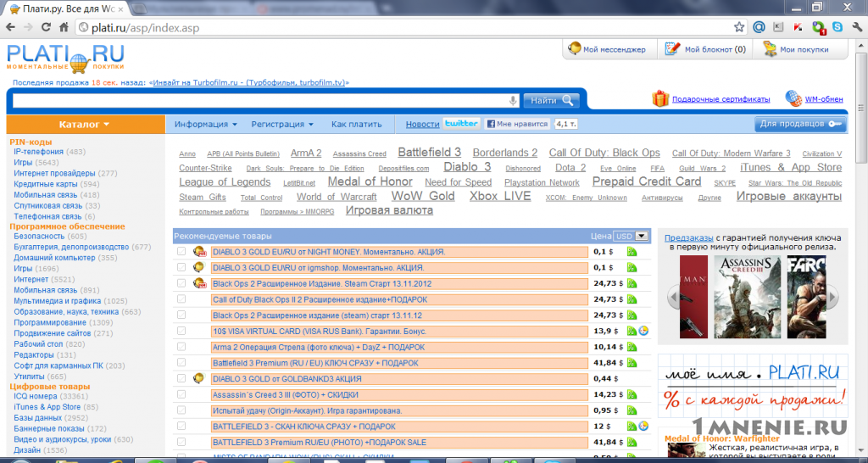The height and width of the screenshot is (463, 868).
Task: Click the WM-обмен globe icon
Action: point(793,99)
